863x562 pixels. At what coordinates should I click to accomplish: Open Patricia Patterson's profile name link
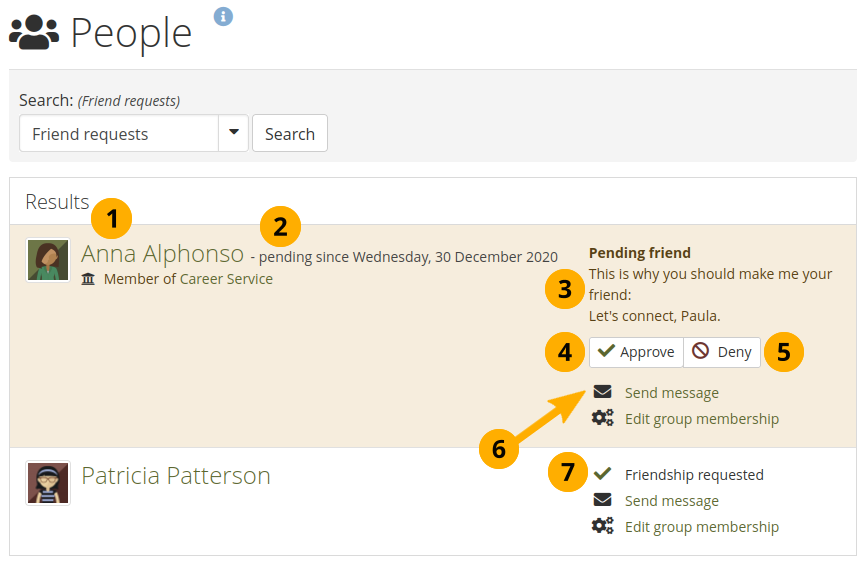pos(176,475)
